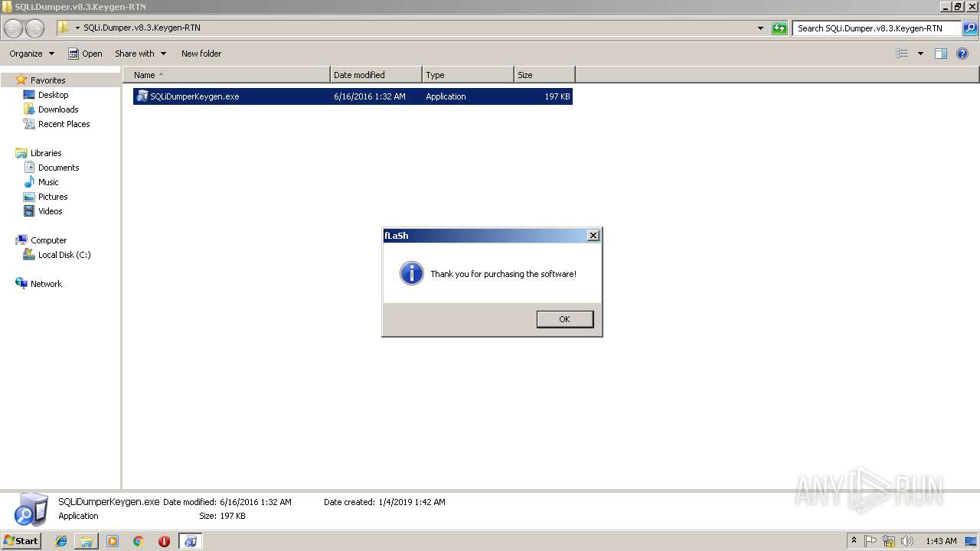Open the Share with menu

[140, 54]
